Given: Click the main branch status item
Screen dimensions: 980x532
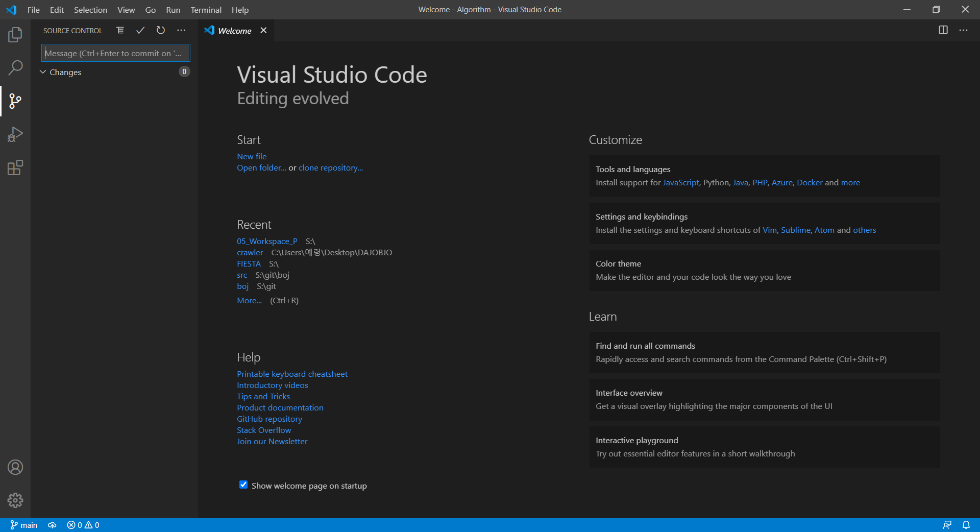Looking at the screenshot, I should [x=24, y=525].
